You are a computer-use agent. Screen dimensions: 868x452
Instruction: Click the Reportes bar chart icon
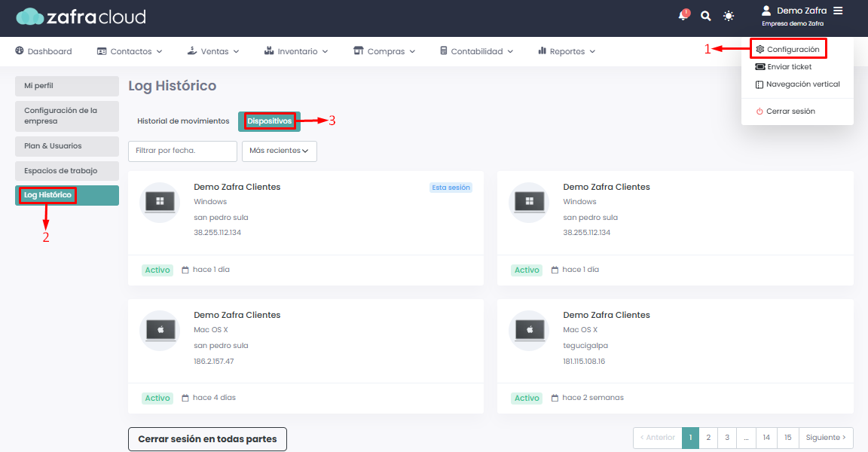coord(542,51)
